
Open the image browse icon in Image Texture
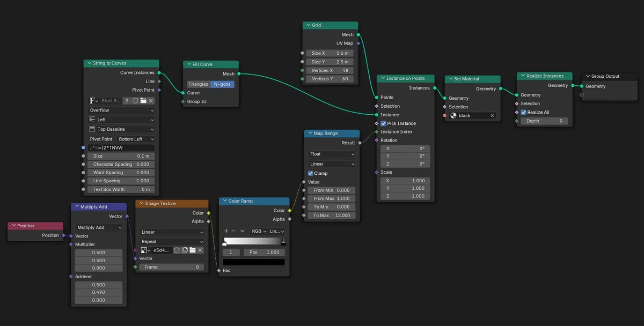(x=145, y=250)
